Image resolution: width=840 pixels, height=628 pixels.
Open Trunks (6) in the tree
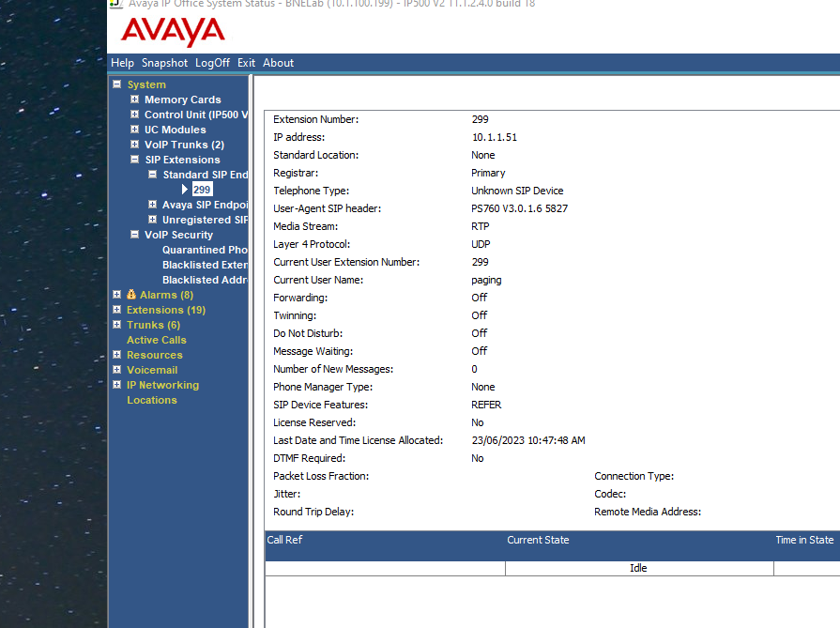pos(153,325)
